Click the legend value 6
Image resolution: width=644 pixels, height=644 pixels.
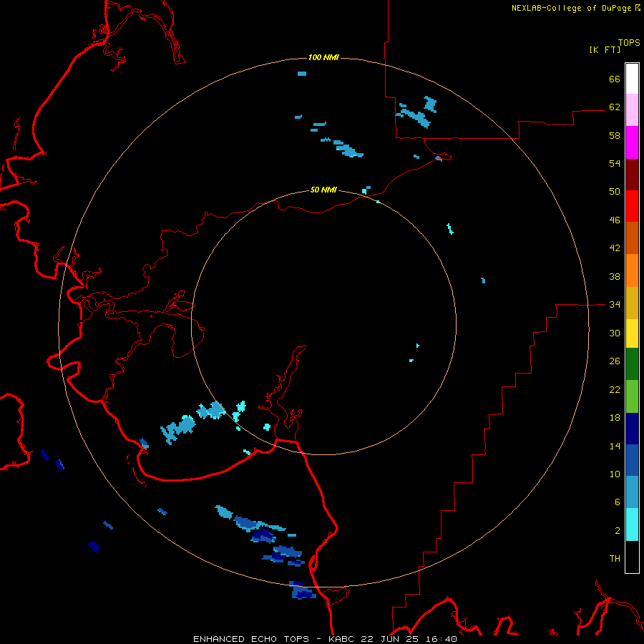point(618,502)
